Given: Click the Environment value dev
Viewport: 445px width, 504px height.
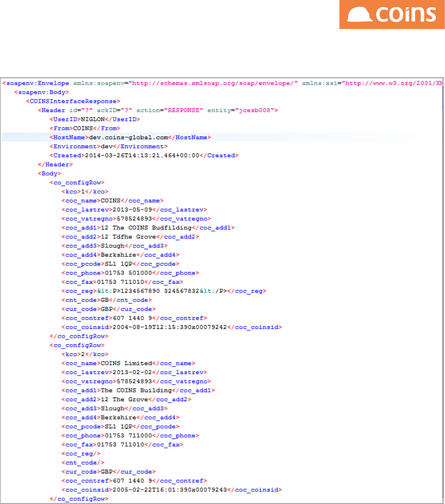Looking at the screenshot, I should [107, 146].
